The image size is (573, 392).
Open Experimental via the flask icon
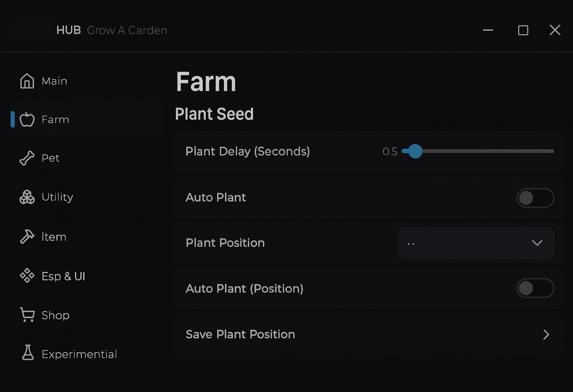point(28,353)
